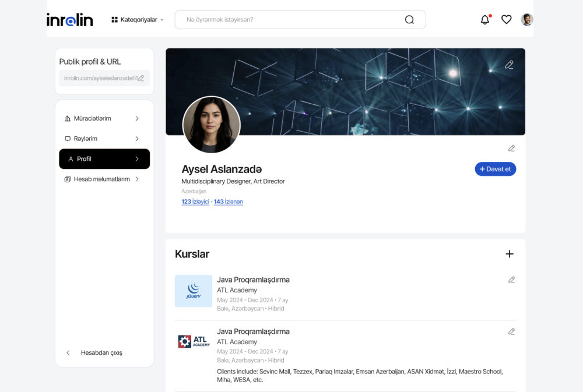583x392 pixels.
Task: Open 143 İzlənən following link
Action: 229,202
